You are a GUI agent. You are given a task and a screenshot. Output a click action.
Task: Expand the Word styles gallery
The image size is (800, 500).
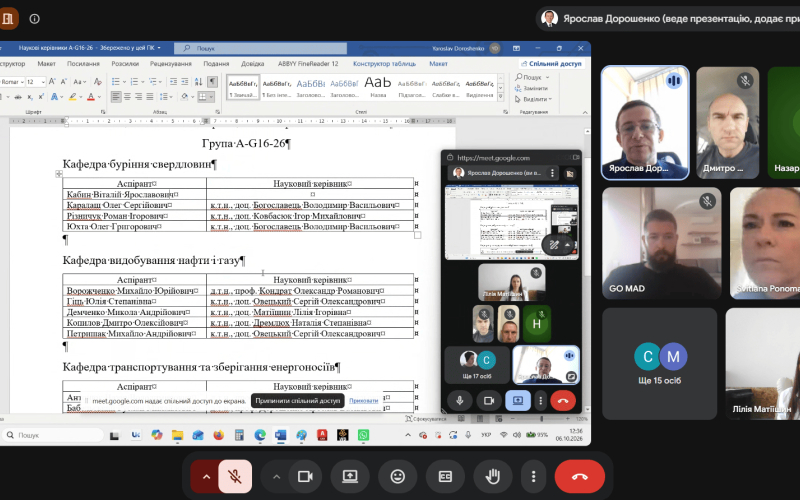[501, 96]
